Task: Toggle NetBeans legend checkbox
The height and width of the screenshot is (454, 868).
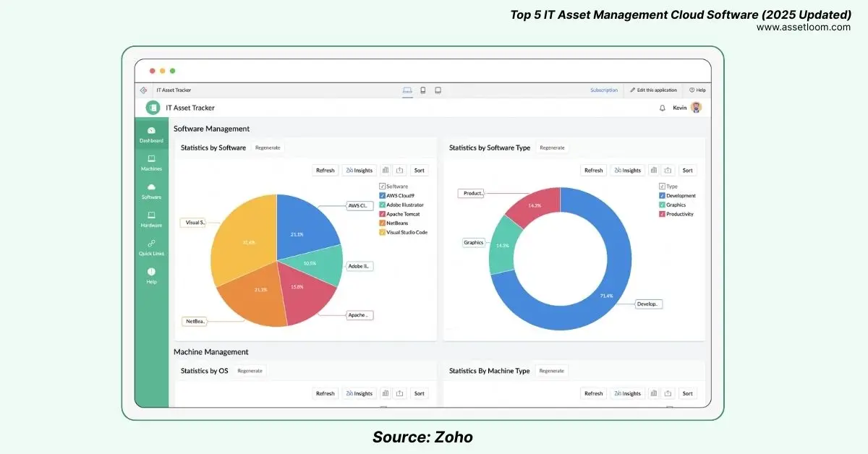Action: [x=383, y=223]
